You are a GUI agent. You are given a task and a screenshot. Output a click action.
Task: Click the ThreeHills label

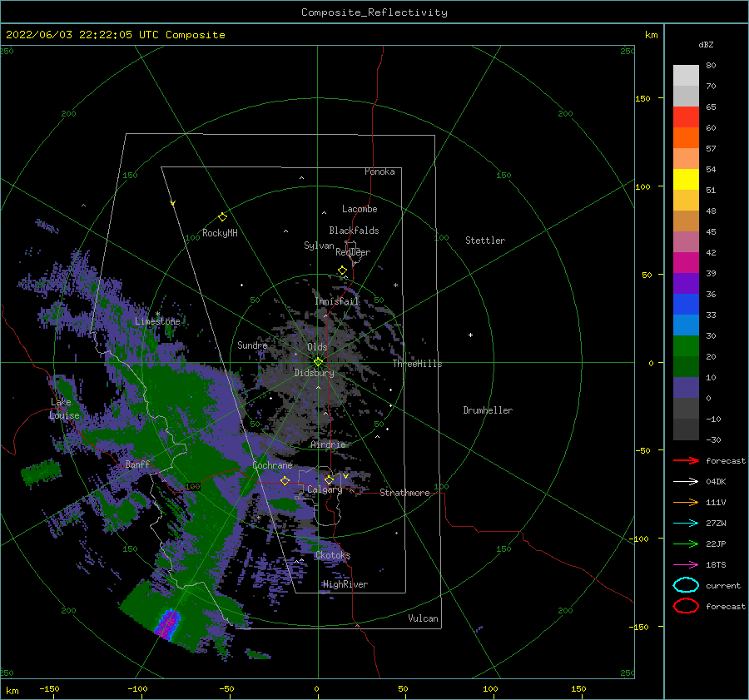418,364
